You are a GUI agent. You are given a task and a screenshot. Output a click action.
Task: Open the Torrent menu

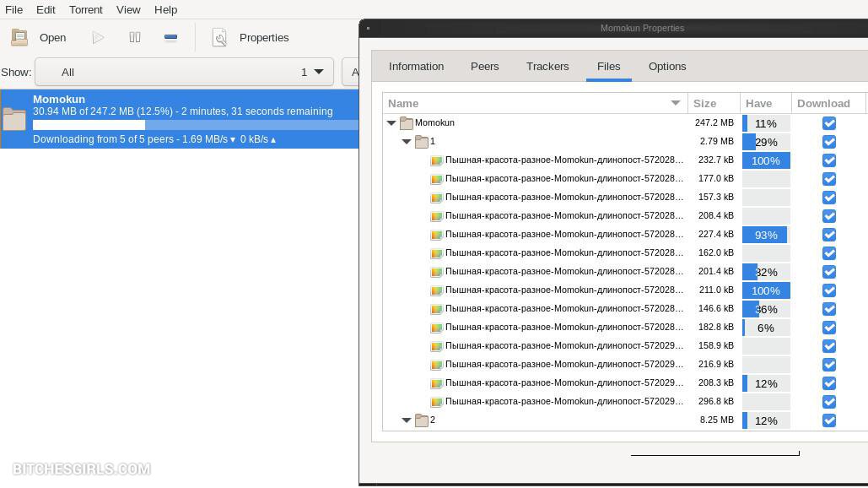(x=85, y=9)
